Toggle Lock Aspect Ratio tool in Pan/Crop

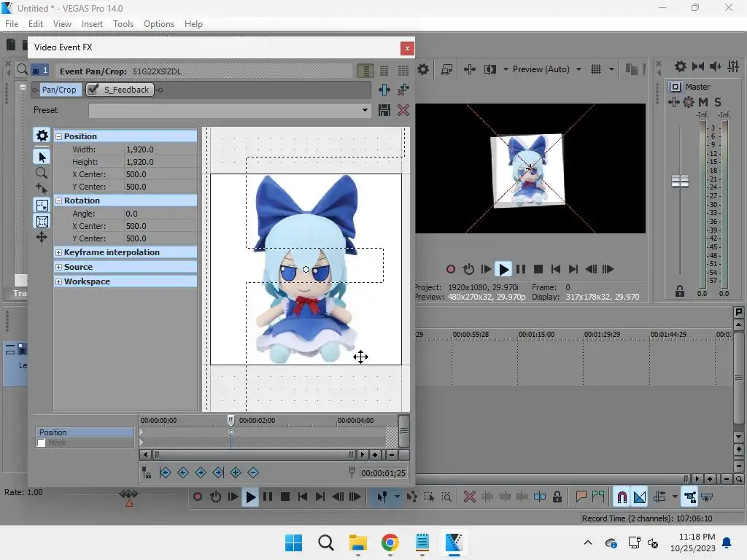pyautogui.click(x=42, y=205)
